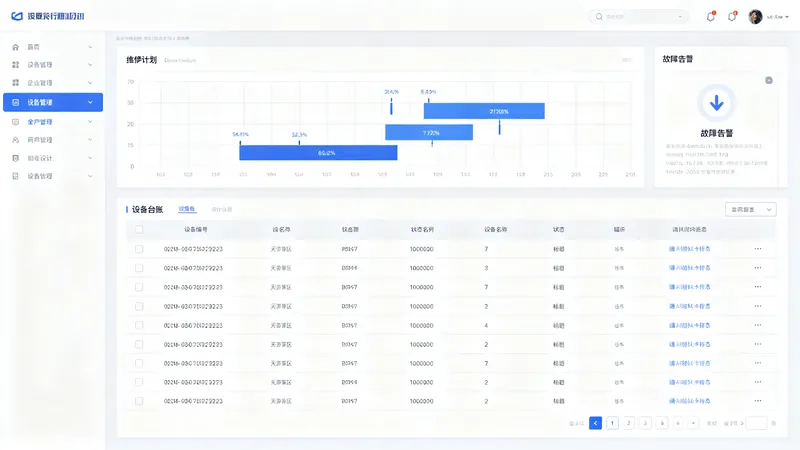Click the shield icon in the sidebar
Viewport: 800px width, 450px height.
pos(15,158)
